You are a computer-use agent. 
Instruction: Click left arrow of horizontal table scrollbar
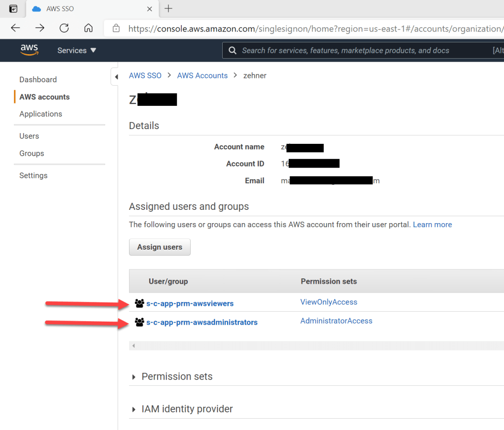click(133, 346)
